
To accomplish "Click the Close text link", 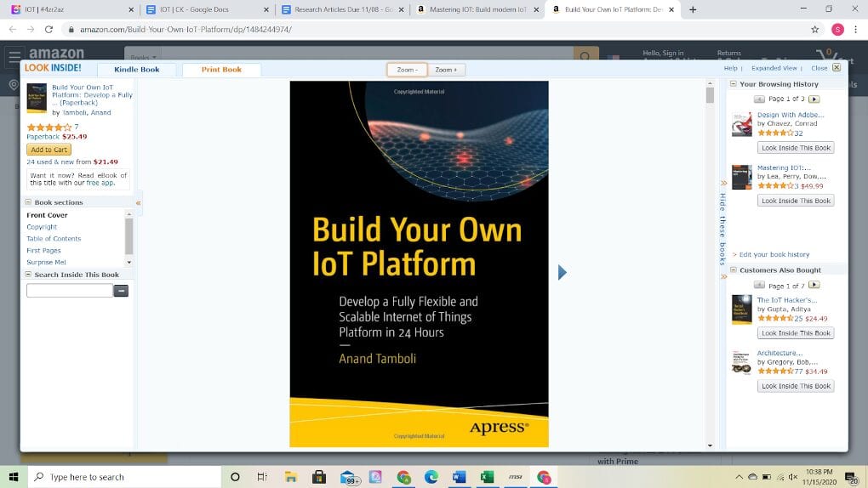I will pos(819,68).
